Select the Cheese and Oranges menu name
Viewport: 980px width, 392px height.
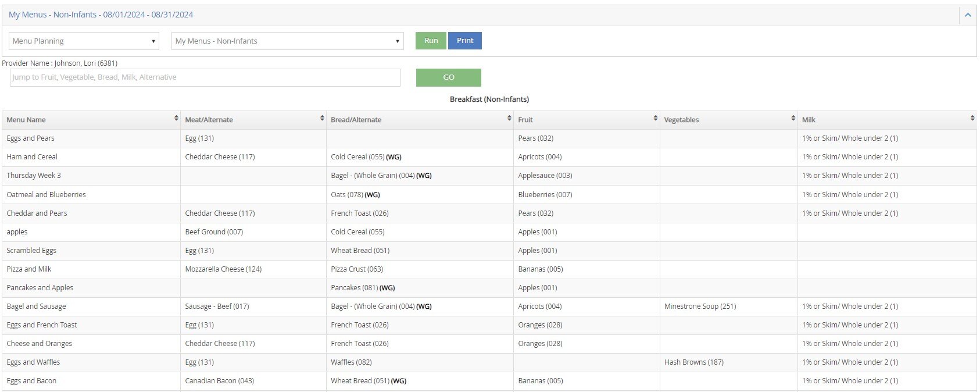[40, 344]
